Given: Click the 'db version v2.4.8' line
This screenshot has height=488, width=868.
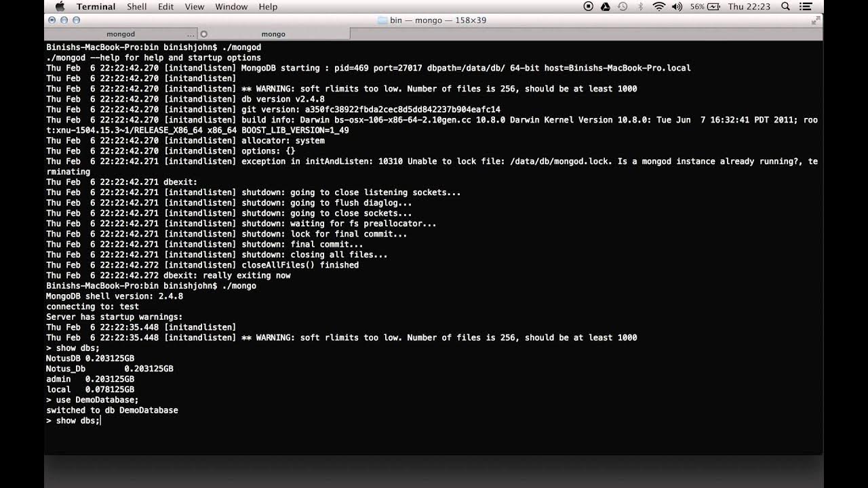Looking at the screenshot, I should pyautogui.click(x=185, y=99).
